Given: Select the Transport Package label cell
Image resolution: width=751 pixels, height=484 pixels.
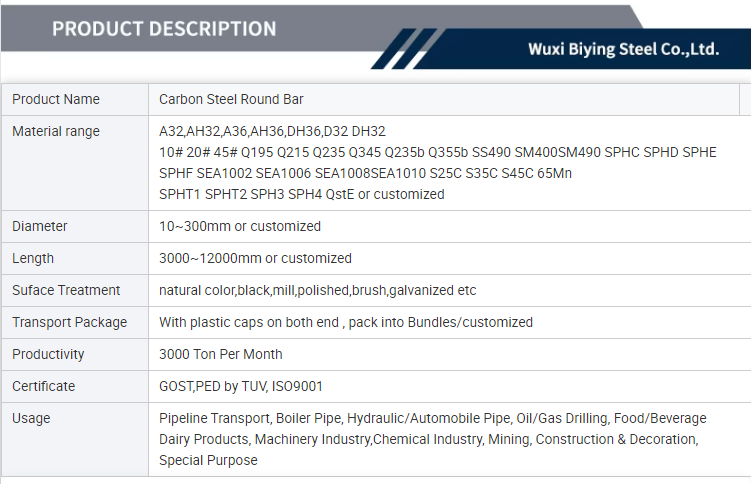Looking at the screenshot, I should [x=70, y=322].
